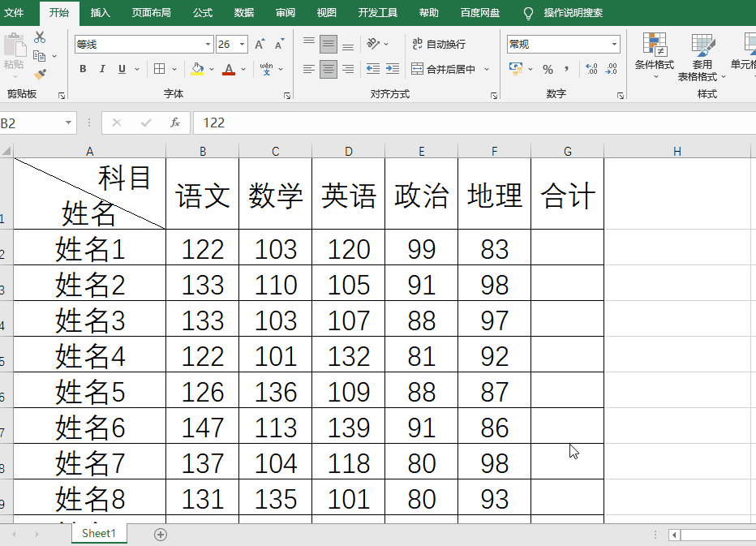Toggle Underline formatting

(122, 69)
